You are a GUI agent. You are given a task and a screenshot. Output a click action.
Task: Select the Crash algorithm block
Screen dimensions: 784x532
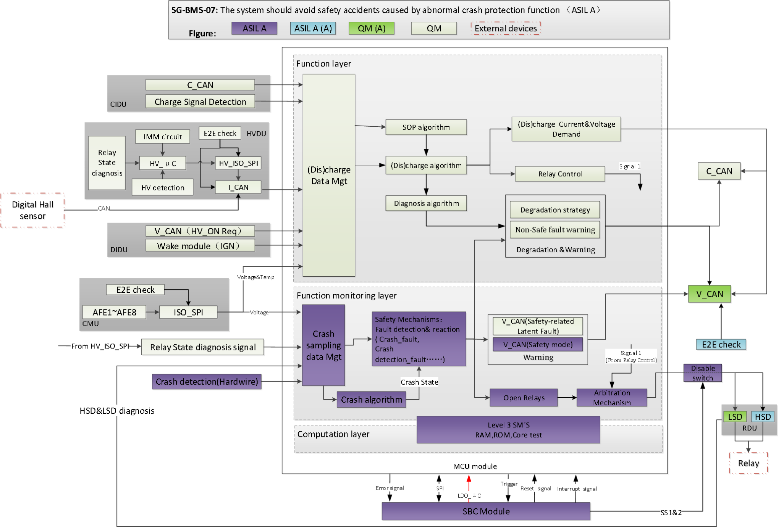(371, 400)
